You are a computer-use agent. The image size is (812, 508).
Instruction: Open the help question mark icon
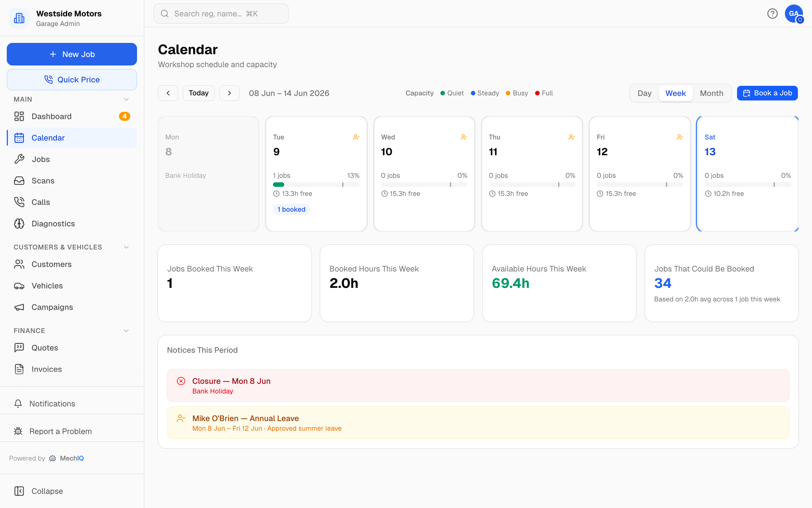772,14
